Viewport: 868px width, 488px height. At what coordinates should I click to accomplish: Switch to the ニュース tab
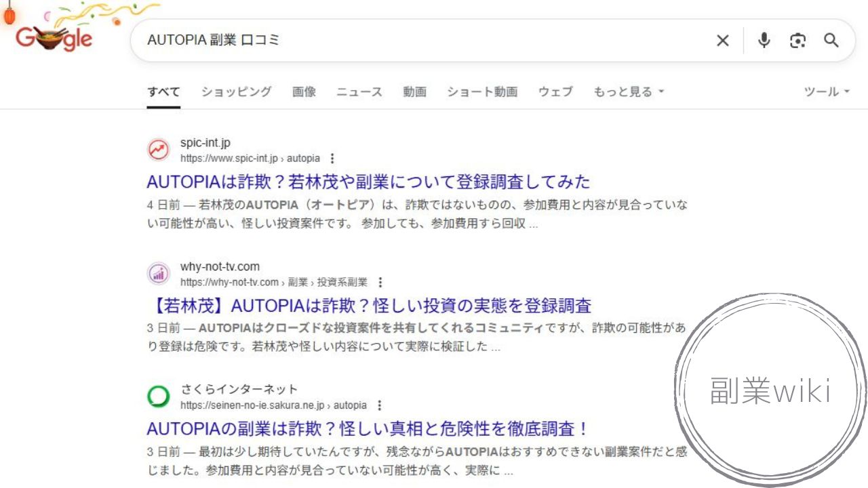click(359, 91)
